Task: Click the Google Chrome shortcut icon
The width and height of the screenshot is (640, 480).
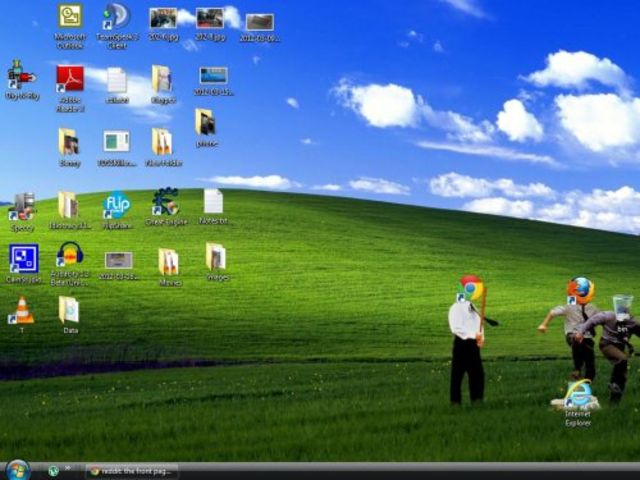Action: pos(470,289)
